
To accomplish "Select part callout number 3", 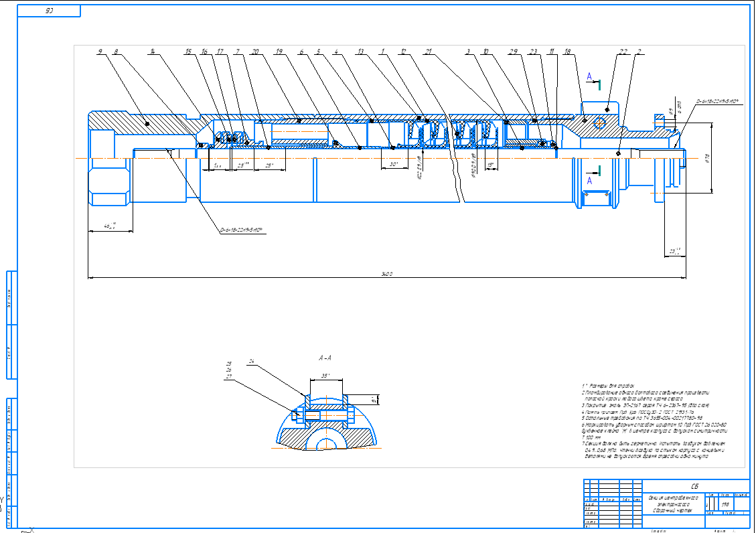I will point(467,51).
